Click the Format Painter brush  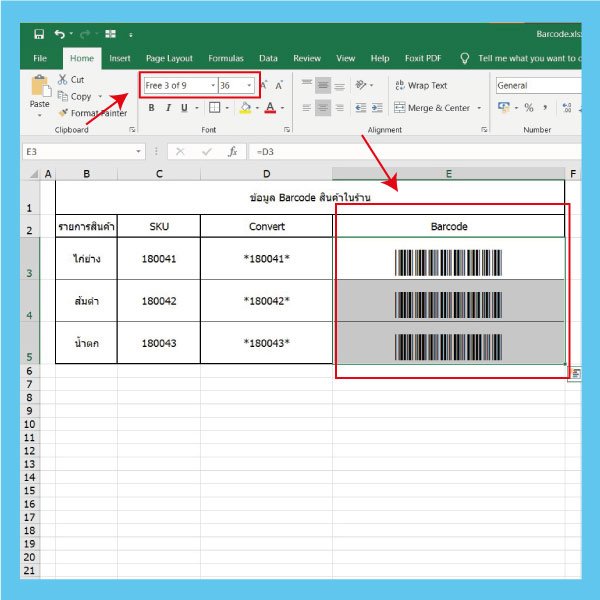pyautogui.click(x=64, y=112)
